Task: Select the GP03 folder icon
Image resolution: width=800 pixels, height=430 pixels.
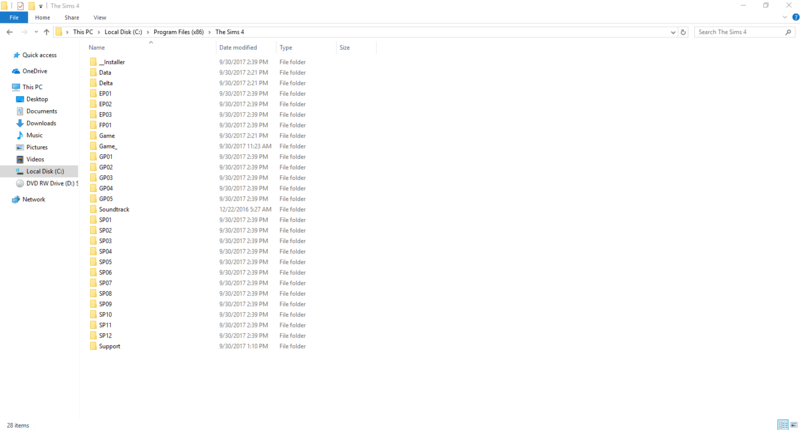Action: (x=93, y=178)
